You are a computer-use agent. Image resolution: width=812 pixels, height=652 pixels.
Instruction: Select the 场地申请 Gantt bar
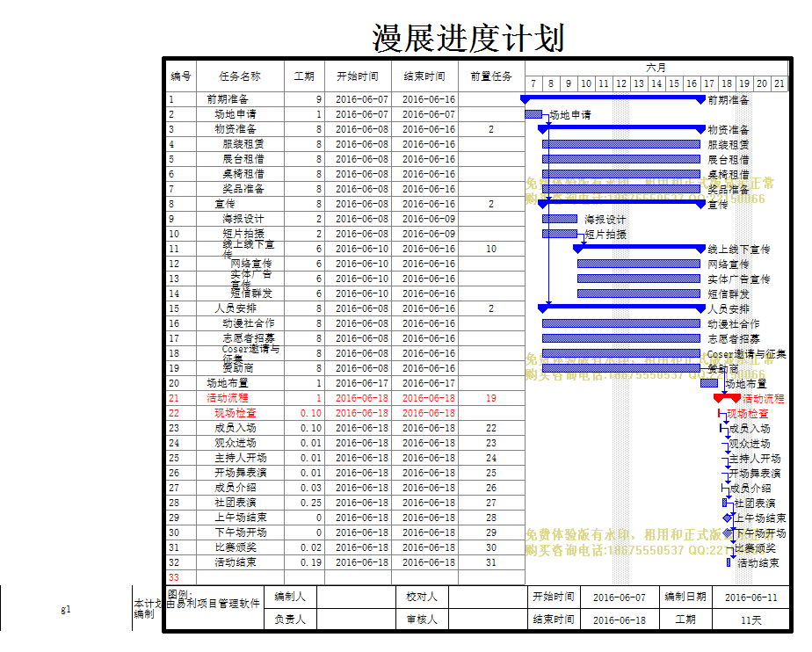533,114
